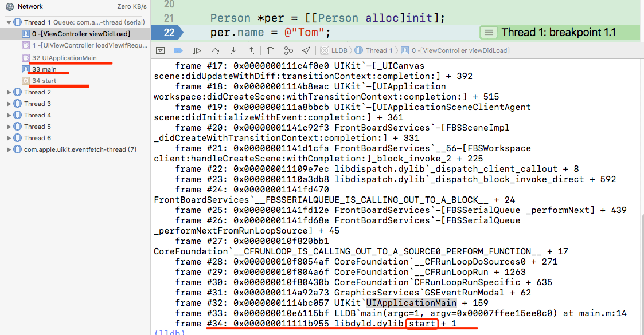The width and height of the screenshot is (644, 335).
Task: Deactivate breakpoints with the blue breakpoint icon
Action: point(178,50)
